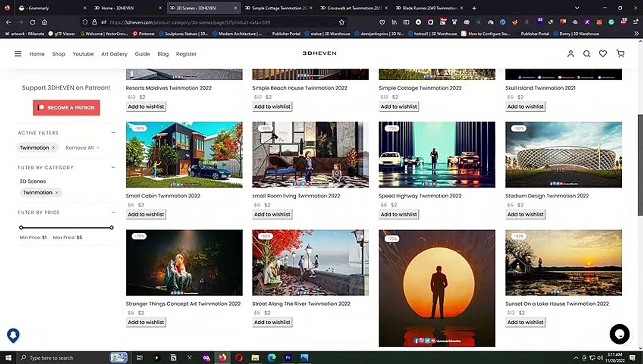The height and width of the screenshot is (364, 643).
Task: Remove the Twinmotion active filter chip
Action: pos(53,148)
